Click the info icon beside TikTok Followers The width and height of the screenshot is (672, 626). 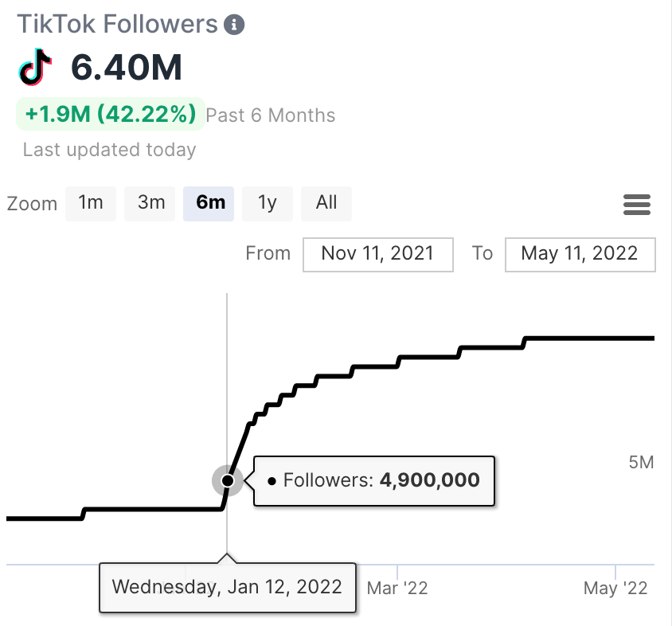pos(234,25)
